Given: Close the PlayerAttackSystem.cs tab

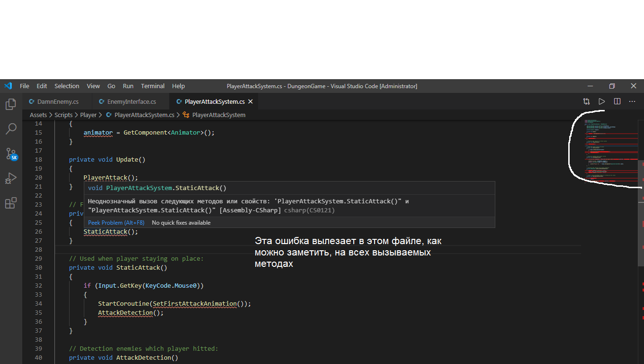Looking at the screenshot, I should click(x=250, y=102).
